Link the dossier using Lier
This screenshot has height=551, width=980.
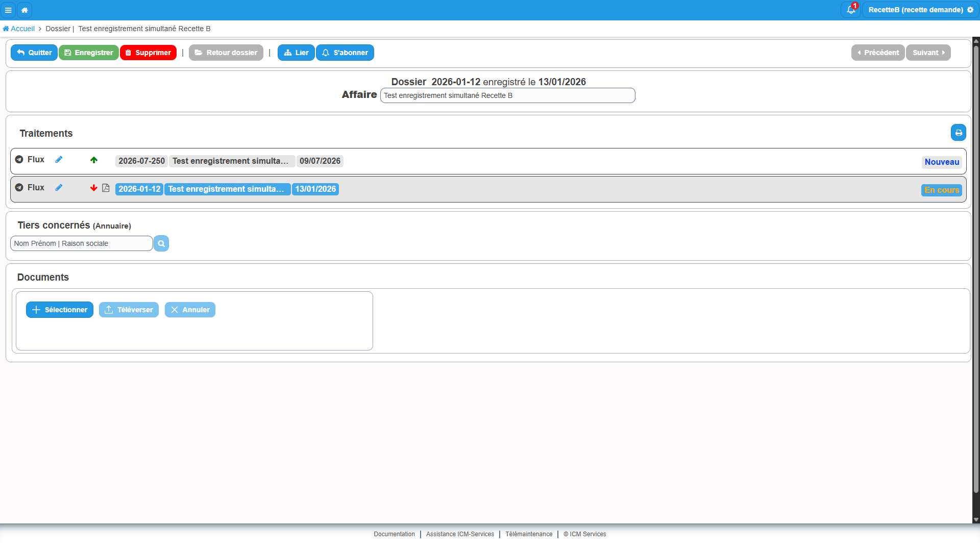[296, 53]
